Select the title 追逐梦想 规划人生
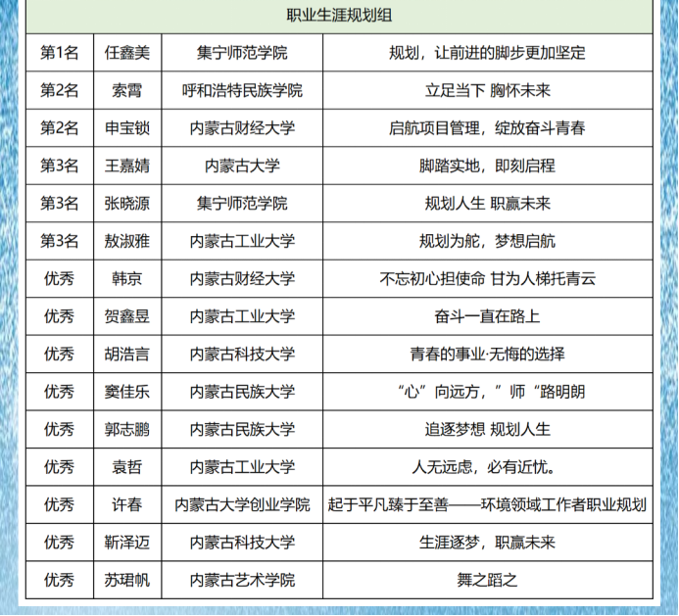Screen dimensions: 679x616 click(x=487, y=429)
